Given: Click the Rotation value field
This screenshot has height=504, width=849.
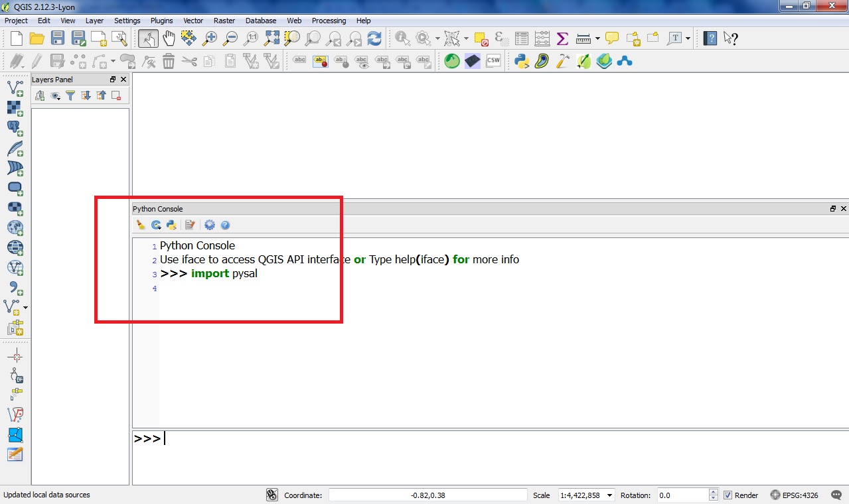Looking at the screenshot, I should point(682,495).
